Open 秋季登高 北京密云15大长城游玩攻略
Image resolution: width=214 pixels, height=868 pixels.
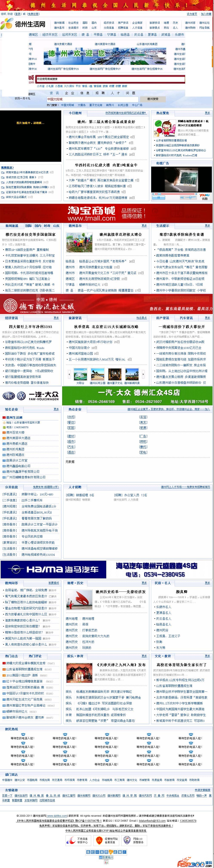pyautogui.click(x=106, y=326)
